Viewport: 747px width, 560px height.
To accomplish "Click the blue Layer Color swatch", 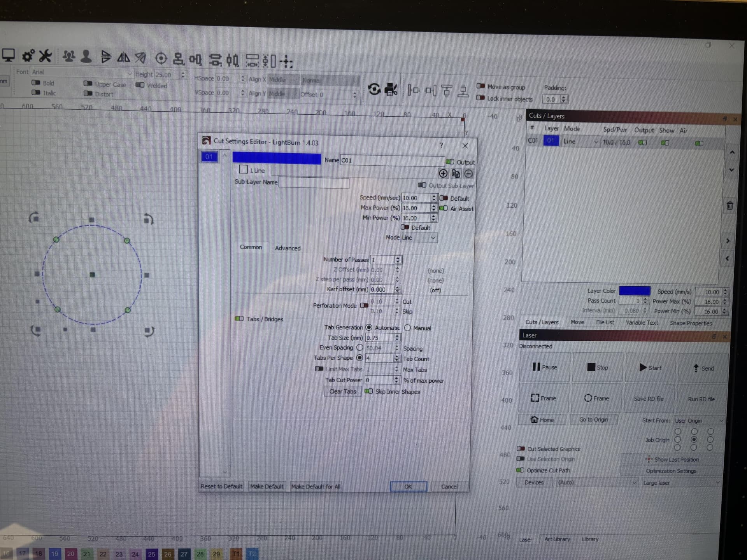I will click(635, 291).
